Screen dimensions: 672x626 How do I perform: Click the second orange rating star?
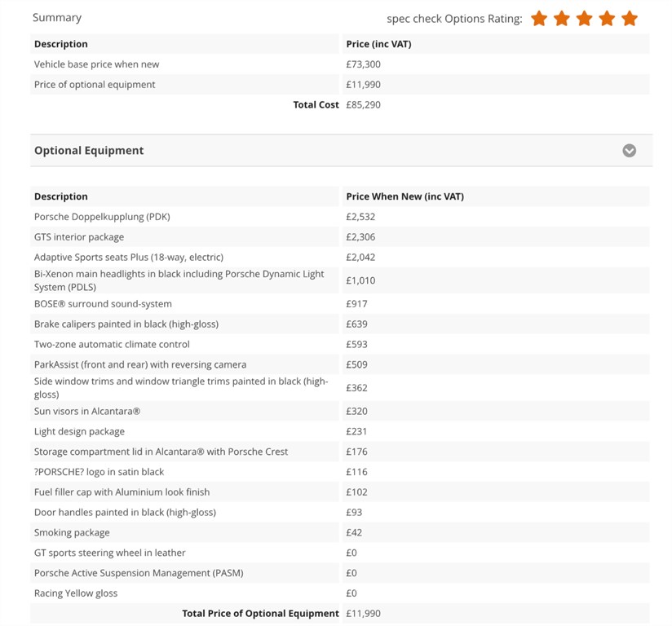coord(562,18)
